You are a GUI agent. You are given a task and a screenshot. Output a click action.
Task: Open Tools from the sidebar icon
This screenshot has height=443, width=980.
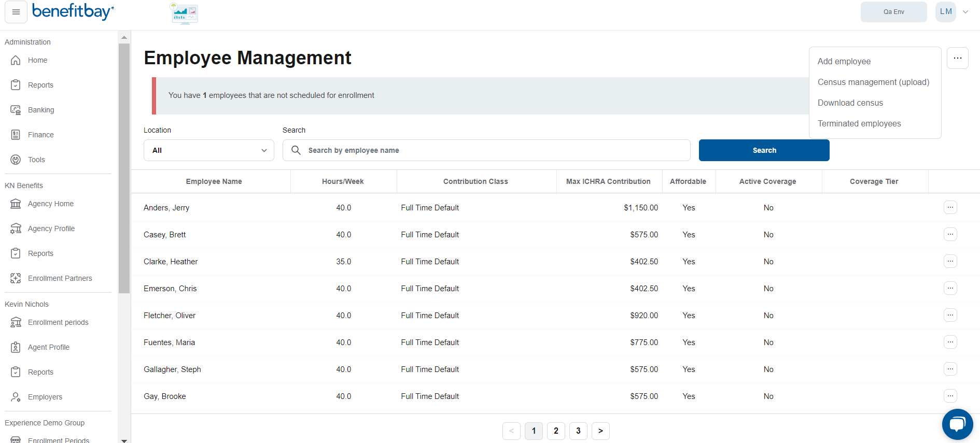pyautogui.click(x=16, y=160)
